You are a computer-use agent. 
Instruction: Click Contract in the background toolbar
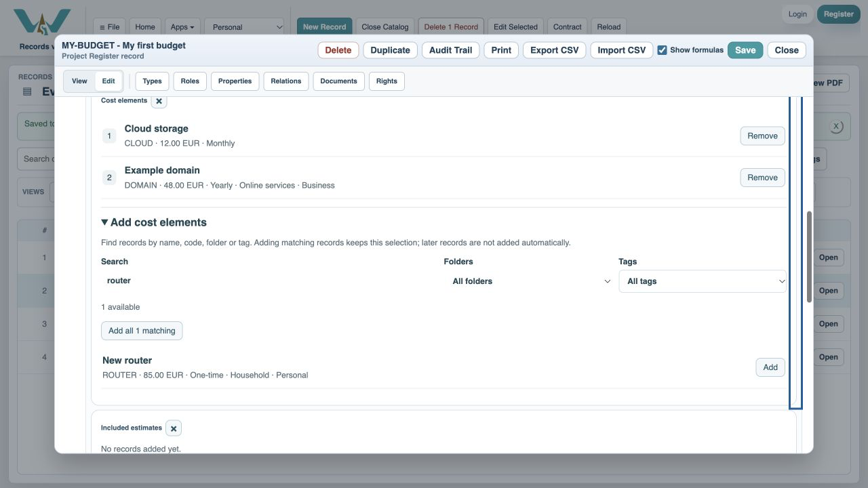pyautogui.click(x=567, y=27)
